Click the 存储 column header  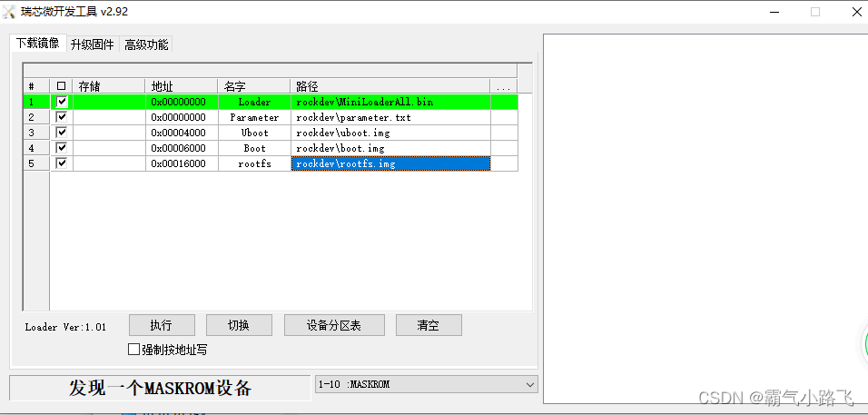(x=109, y=86)
